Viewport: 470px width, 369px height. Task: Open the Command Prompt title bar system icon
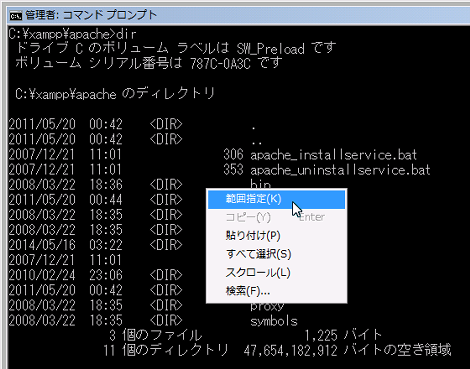tap(15, 15)
